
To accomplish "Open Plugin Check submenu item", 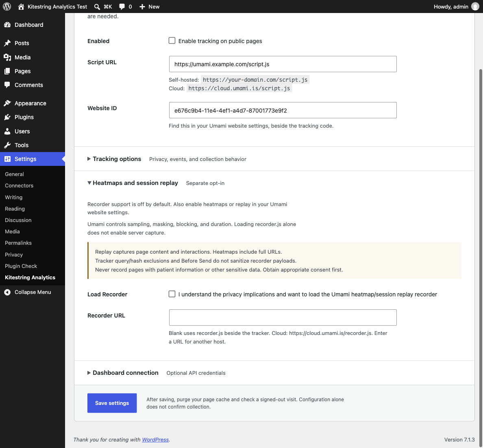I will click(x=21, y=266).
